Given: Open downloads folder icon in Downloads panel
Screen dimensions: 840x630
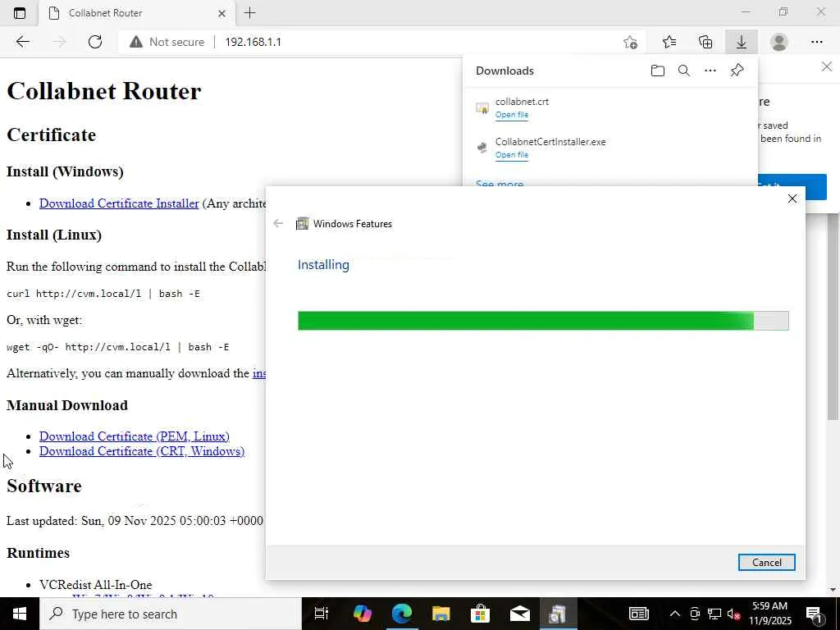Looking at the screenshot, I should click(658, 71).
